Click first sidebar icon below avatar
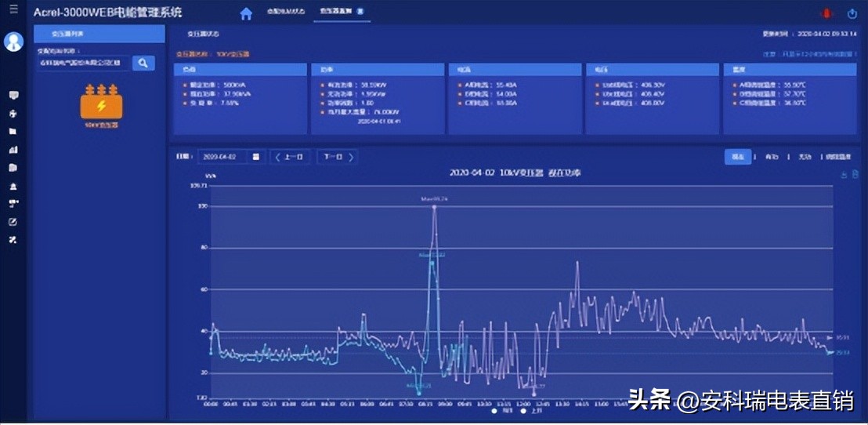 tap(13, 95)
